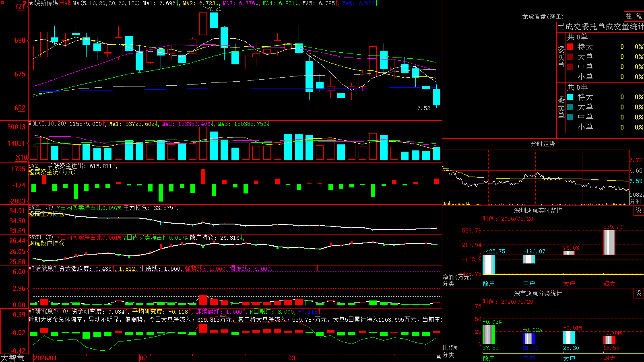644x362 pixels.
Task: Click the 7.21 high price label
Action: (215, 9)
